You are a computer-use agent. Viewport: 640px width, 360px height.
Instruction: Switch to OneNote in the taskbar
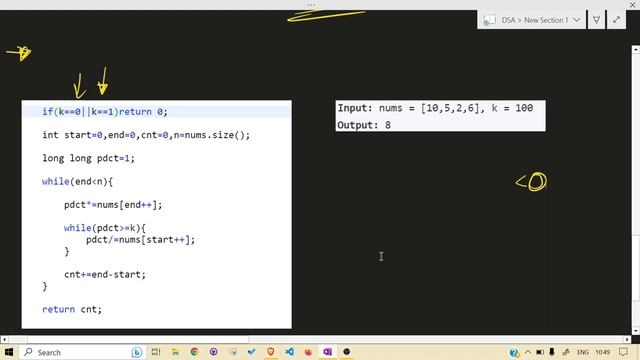(327, 352)
